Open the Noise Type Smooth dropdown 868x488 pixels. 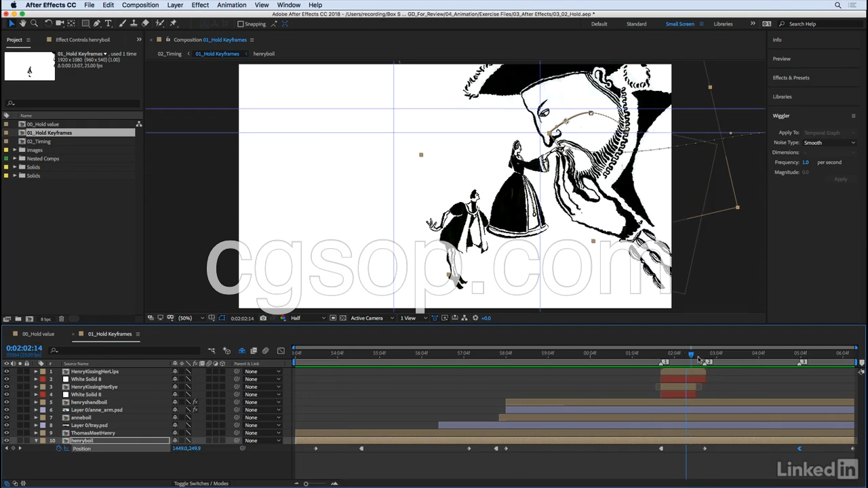point(829,143)
